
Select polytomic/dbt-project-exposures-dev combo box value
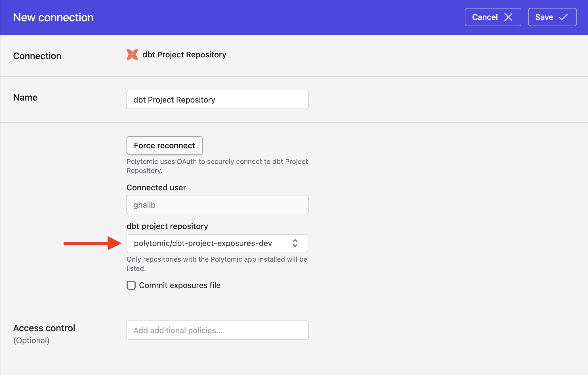(203, 243)
